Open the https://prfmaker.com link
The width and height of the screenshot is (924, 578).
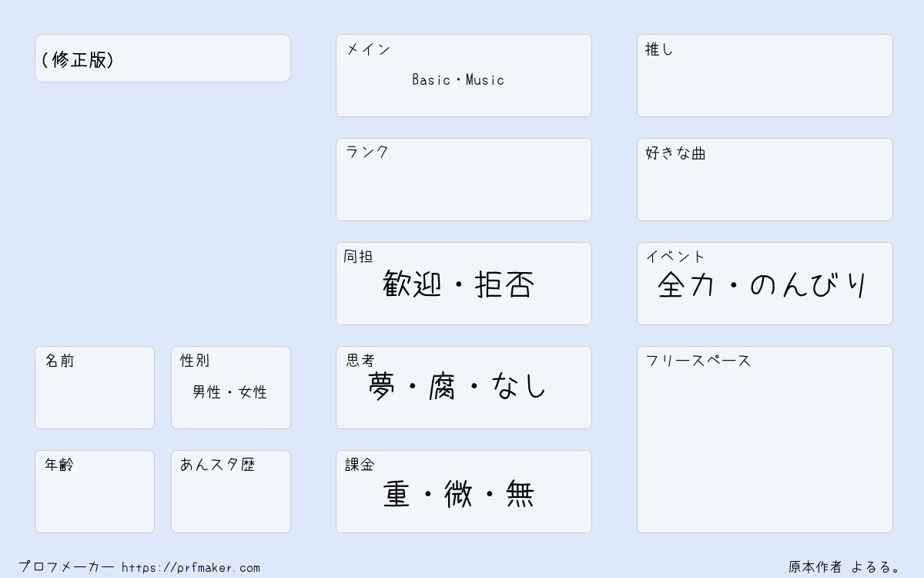coord(191,567)
